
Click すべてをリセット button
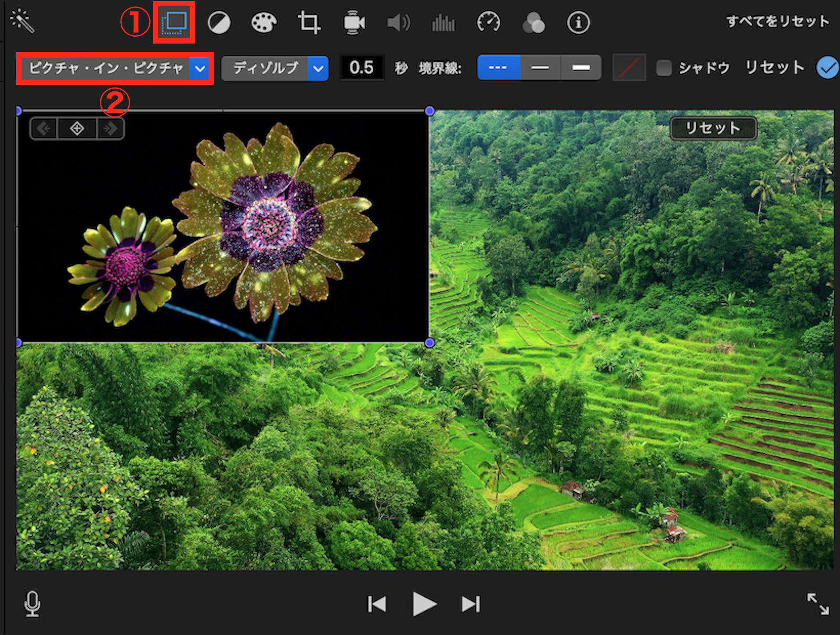point(778,22)
